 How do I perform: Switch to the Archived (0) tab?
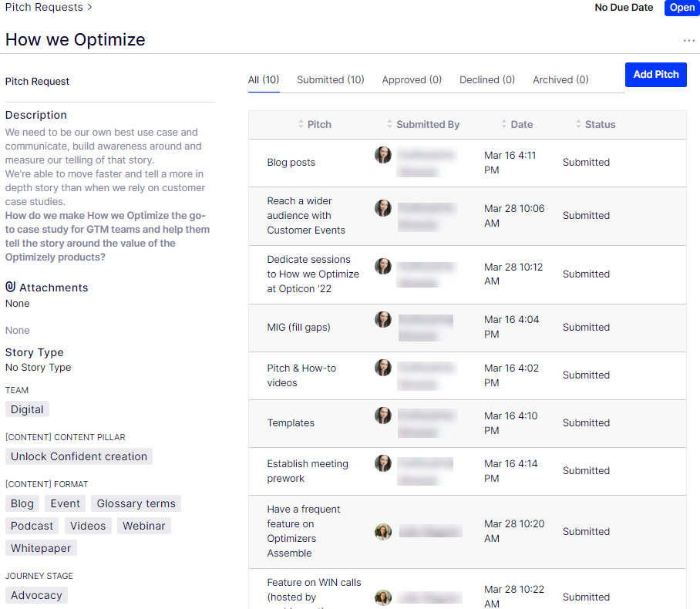coord(560,80)
